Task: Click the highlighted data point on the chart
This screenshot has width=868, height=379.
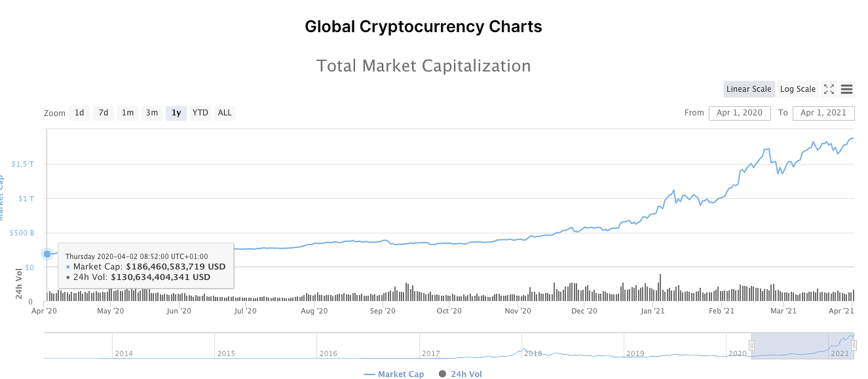Action: click(47, 254)
